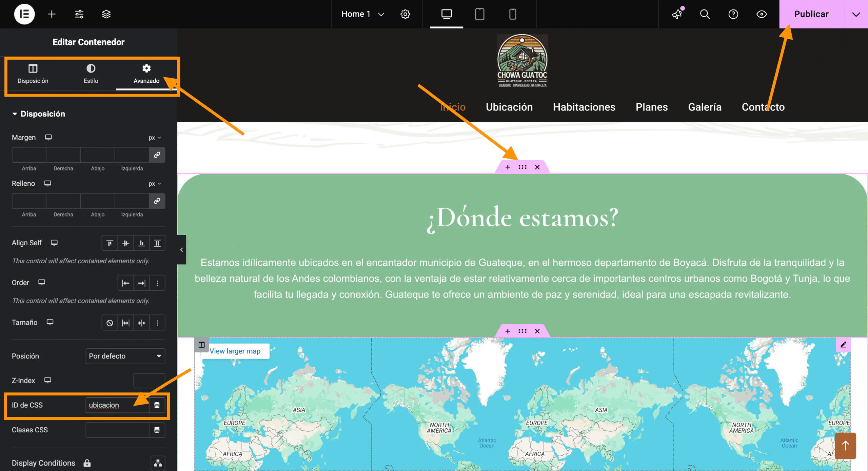
Task: Open the Navigator structure panel
Action: (x=106, y=14)
